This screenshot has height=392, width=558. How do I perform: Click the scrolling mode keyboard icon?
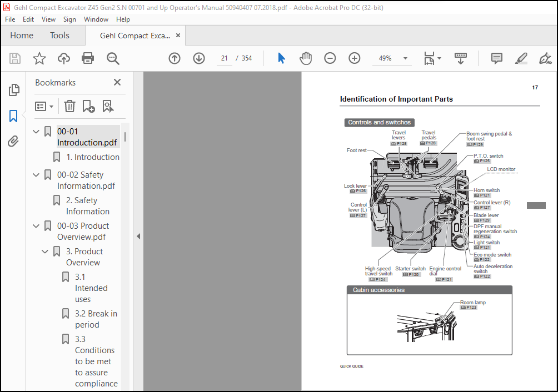(x=461, y=58)
